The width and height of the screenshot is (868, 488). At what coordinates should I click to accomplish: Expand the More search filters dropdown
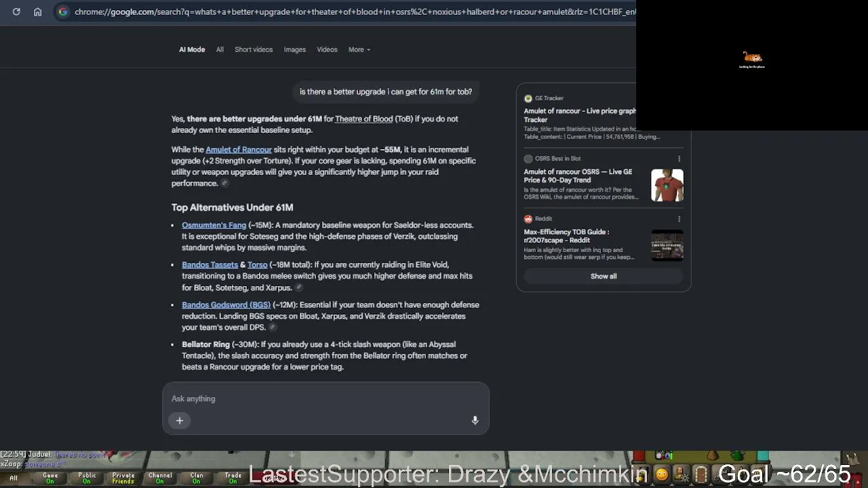(x=359, y=49)
